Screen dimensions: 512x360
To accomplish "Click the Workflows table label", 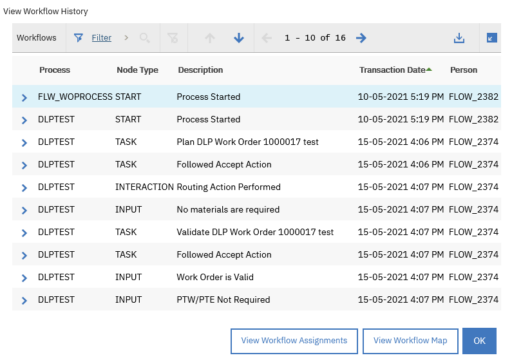I will click(36, 38).
